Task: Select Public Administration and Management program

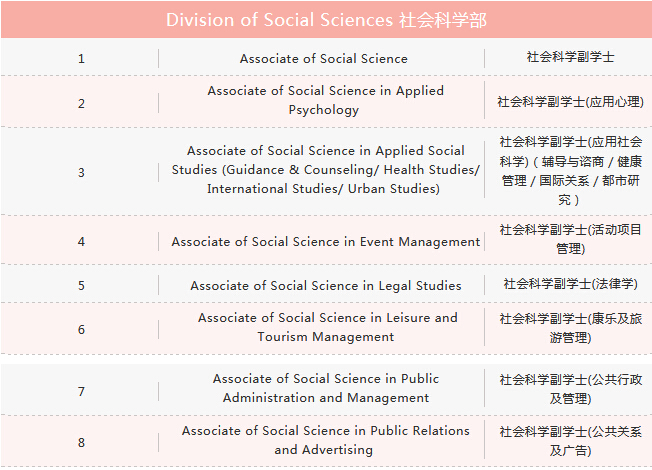Action: [x=325, y=388]
